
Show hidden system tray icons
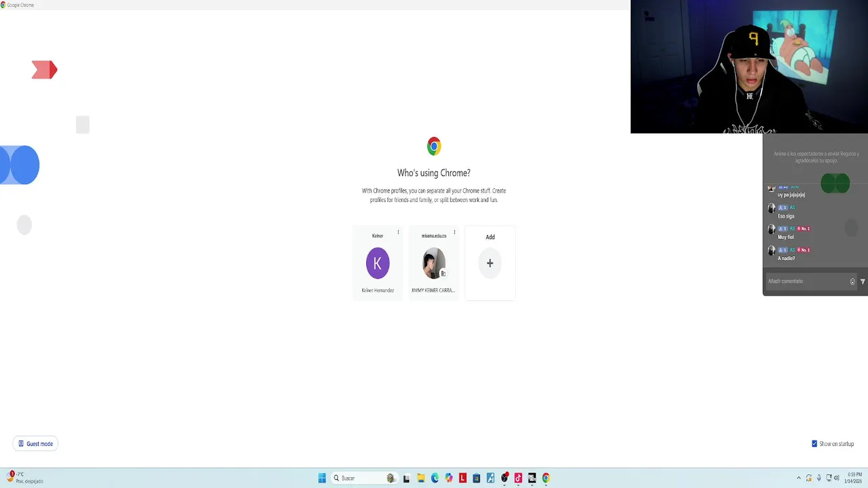pyautogui.click(x=798, y=478)
